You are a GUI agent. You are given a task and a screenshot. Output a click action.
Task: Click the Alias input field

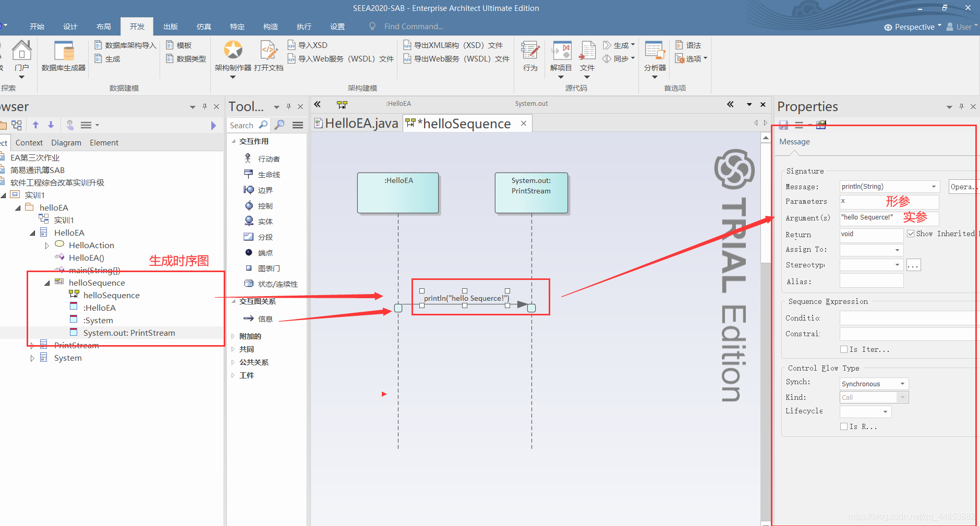click(x=871, y=282)
